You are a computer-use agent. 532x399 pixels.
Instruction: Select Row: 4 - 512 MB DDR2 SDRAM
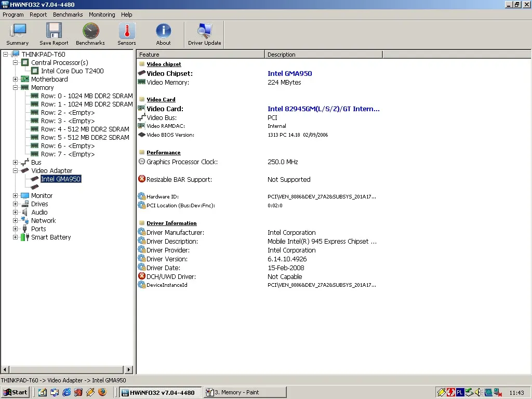(x=85, y=129)
